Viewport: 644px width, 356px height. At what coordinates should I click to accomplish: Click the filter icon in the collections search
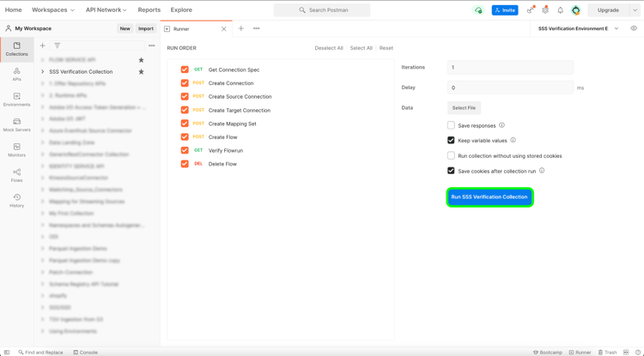pos(57,45)
